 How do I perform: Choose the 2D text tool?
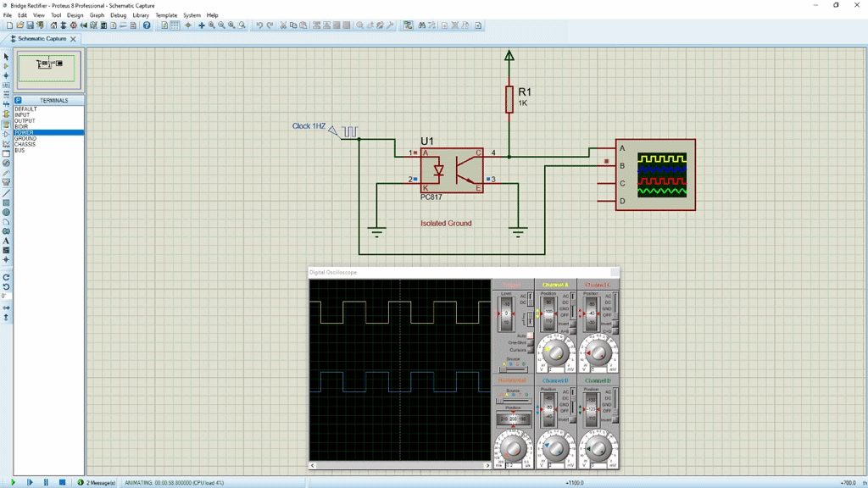6,241
